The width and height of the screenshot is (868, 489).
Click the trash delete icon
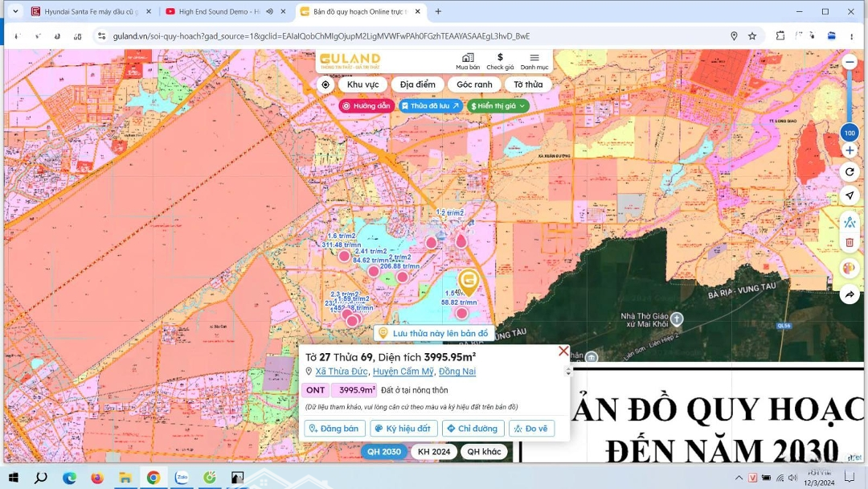pyautogui.click(x=850, y=242)
